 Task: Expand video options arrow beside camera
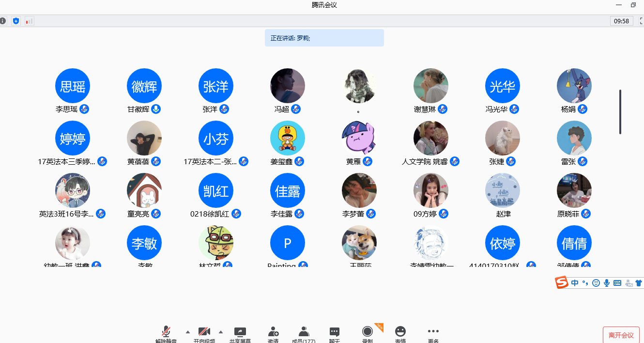221,332
